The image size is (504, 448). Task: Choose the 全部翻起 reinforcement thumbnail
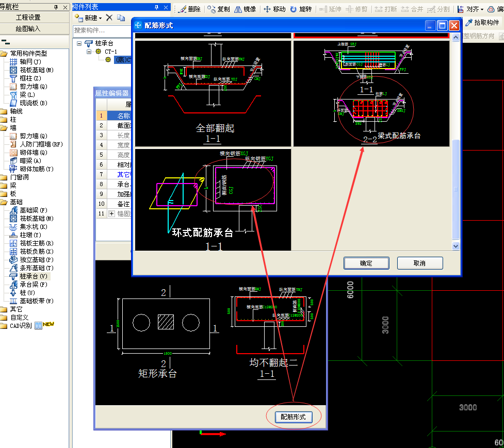213,93
